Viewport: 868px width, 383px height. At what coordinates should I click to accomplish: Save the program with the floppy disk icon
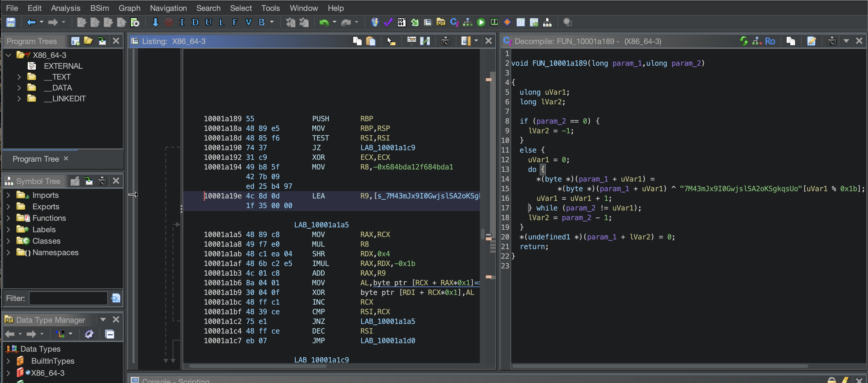click(x=11, y=23)
